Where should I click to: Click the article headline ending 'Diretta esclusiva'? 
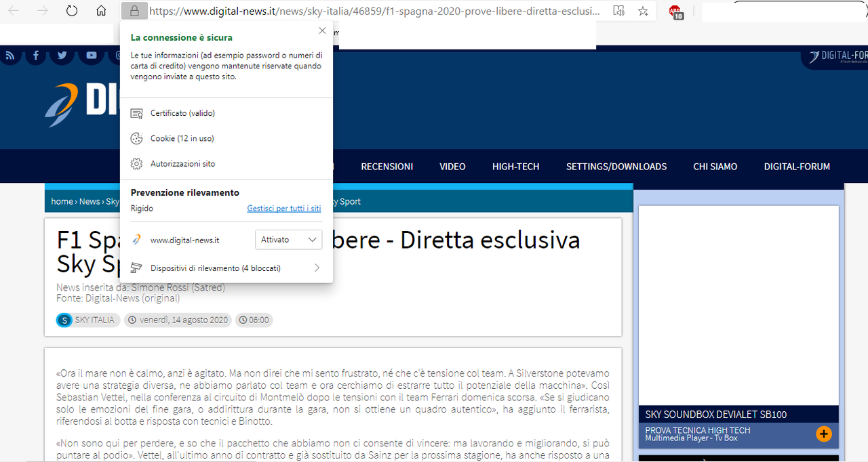point(318,252)
